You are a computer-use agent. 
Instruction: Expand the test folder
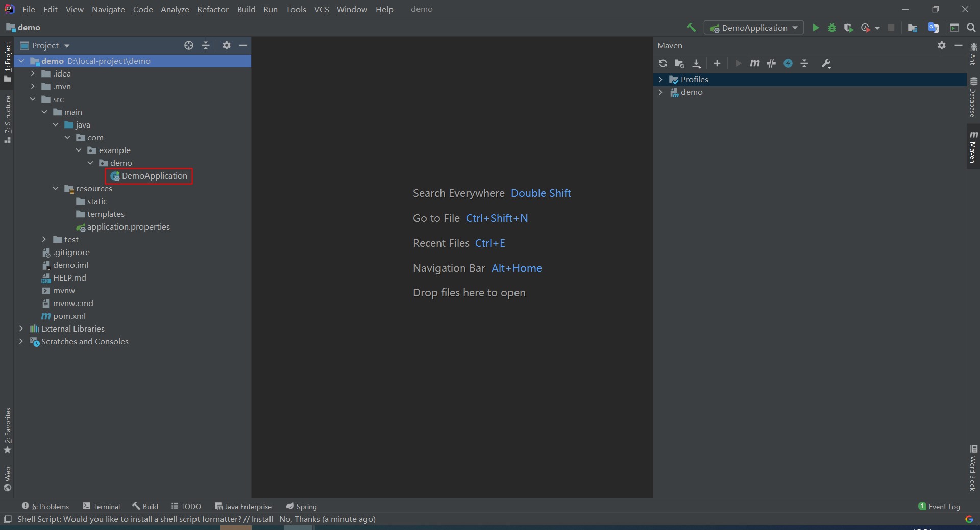click(44, 239)
